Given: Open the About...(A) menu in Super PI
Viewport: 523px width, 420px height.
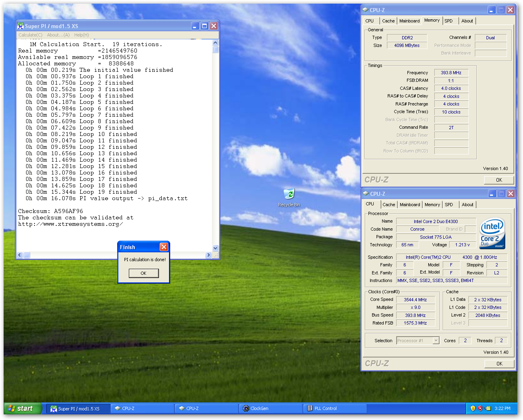Looking at the screenshot, I should coord(58,35).
